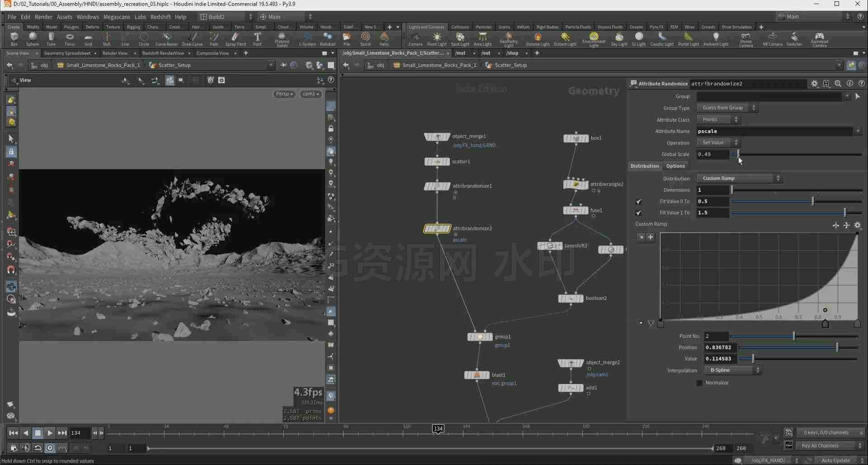
Task: Open the parameter gear settings menu
Action: click(814, 84)
